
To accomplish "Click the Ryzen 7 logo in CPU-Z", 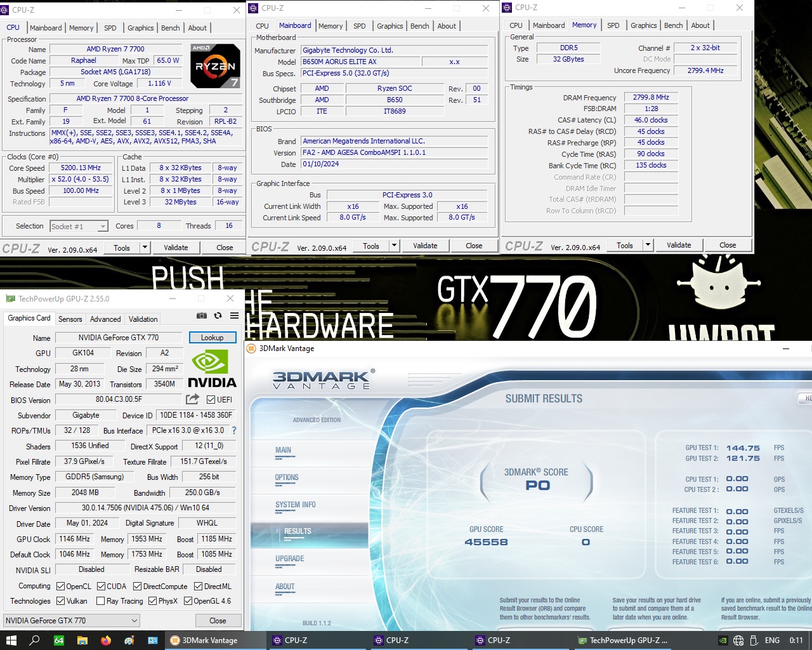I will (215, 65).
